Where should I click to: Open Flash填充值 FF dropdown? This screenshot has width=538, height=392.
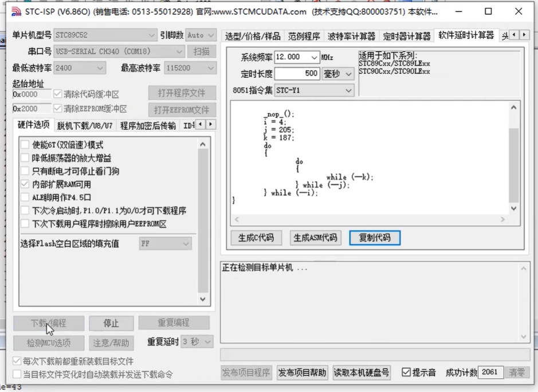[166, 244]
